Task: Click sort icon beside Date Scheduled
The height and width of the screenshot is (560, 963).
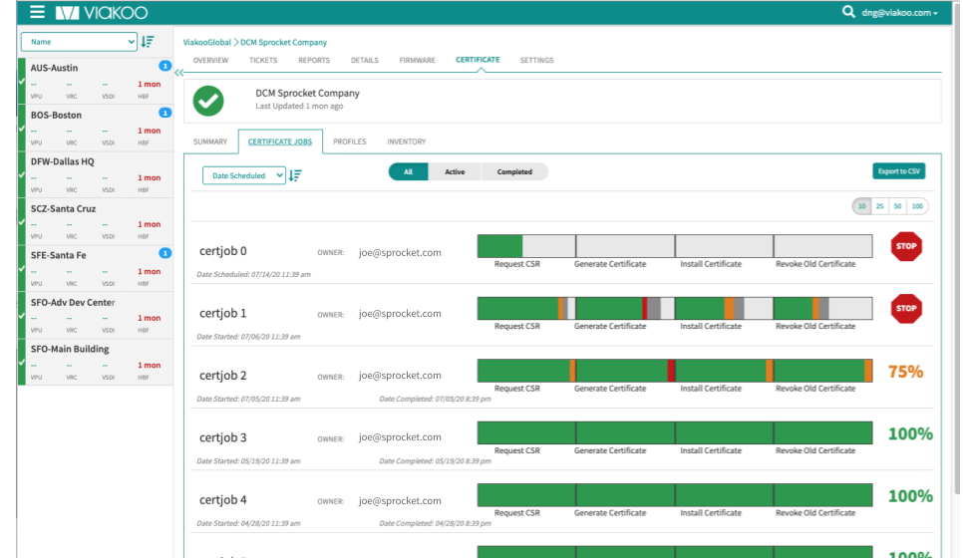Action: 295,175
